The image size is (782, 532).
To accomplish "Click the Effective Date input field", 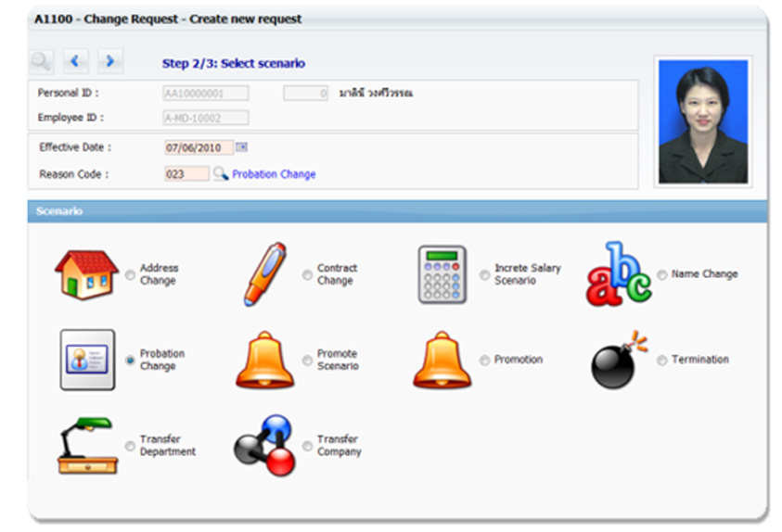I will tap(198, 147).
